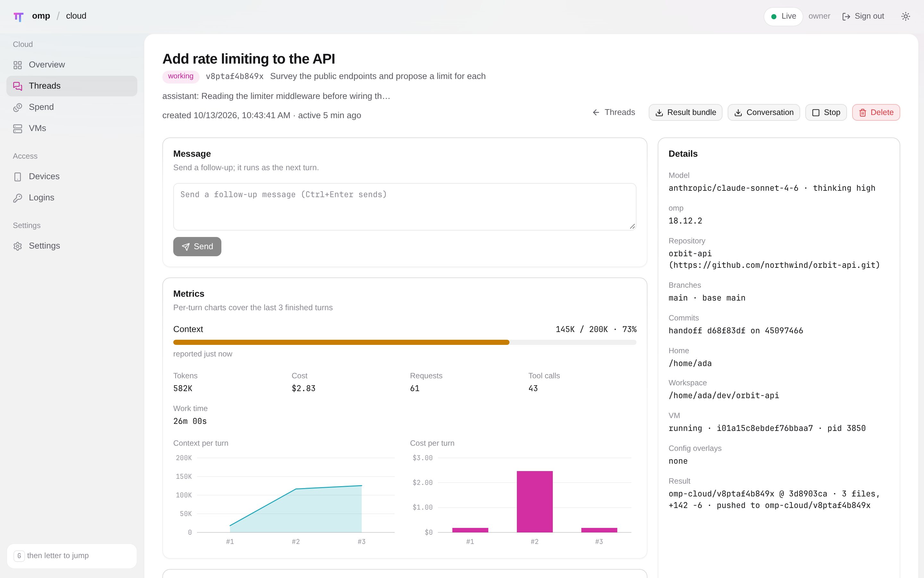This screenshot has height=578, width=924.
Task: Click the Logins key icon
Action: [18, 198]
